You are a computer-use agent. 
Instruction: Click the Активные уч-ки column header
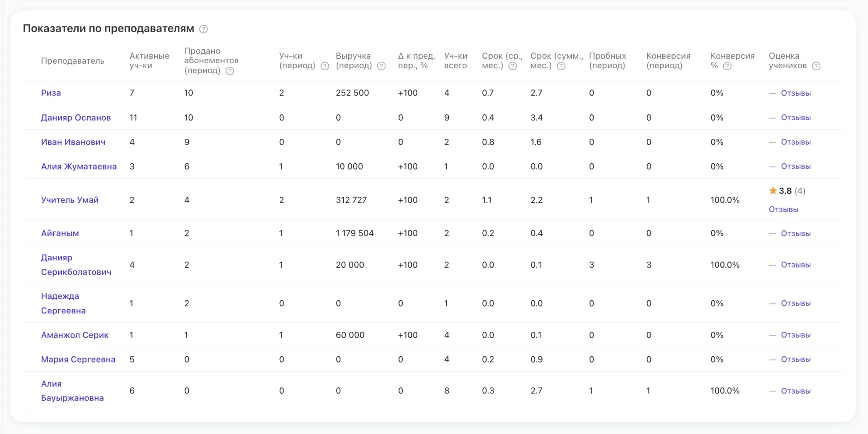click(149, 61)
